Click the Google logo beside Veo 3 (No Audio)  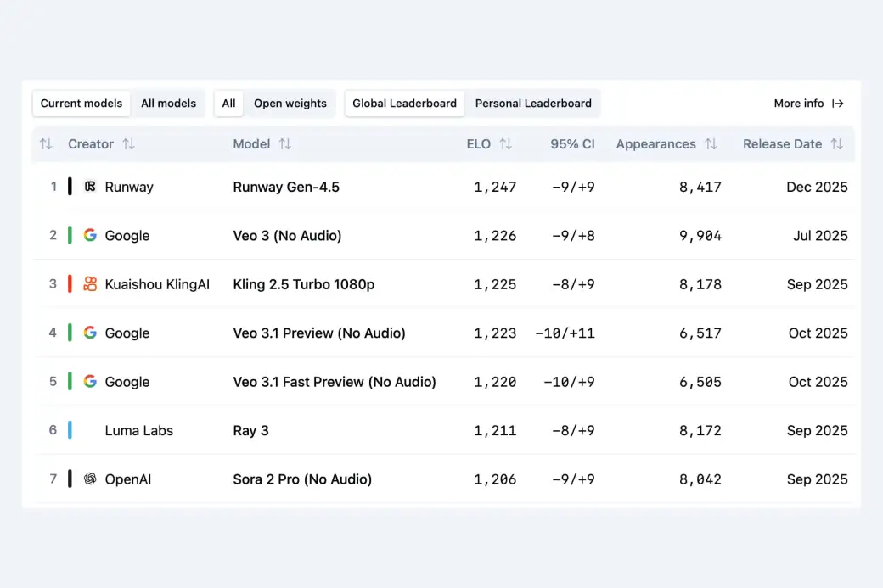point(90,236)
